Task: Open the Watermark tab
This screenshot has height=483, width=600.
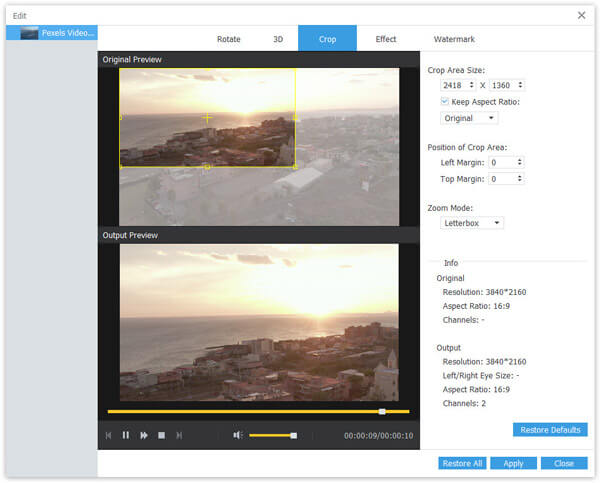Action: 454,39
